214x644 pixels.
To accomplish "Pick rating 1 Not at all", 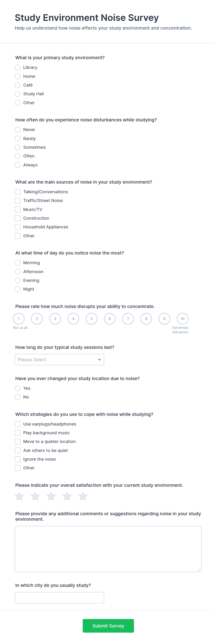I will click(19, 319).
